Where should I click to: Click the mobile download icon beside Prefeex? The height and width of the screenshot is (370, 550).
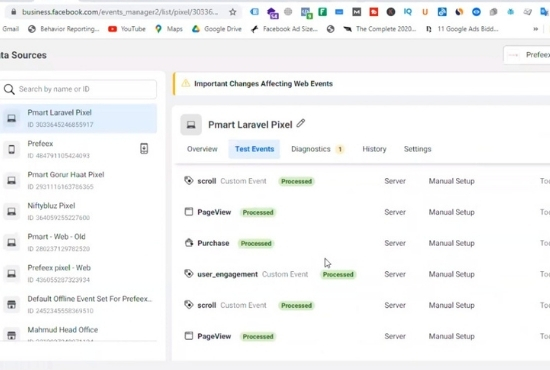click(x=144, y=149)
